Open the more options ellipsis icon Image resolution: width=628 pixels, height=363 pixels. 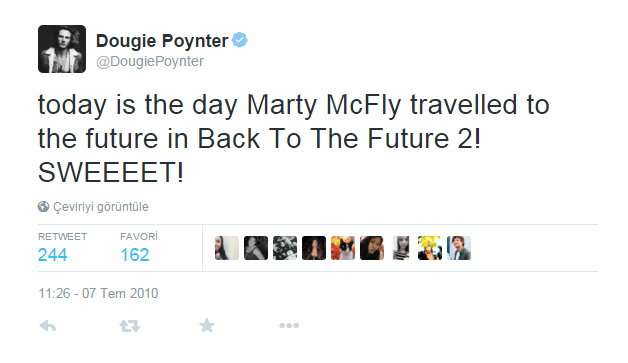click(289, 326)
